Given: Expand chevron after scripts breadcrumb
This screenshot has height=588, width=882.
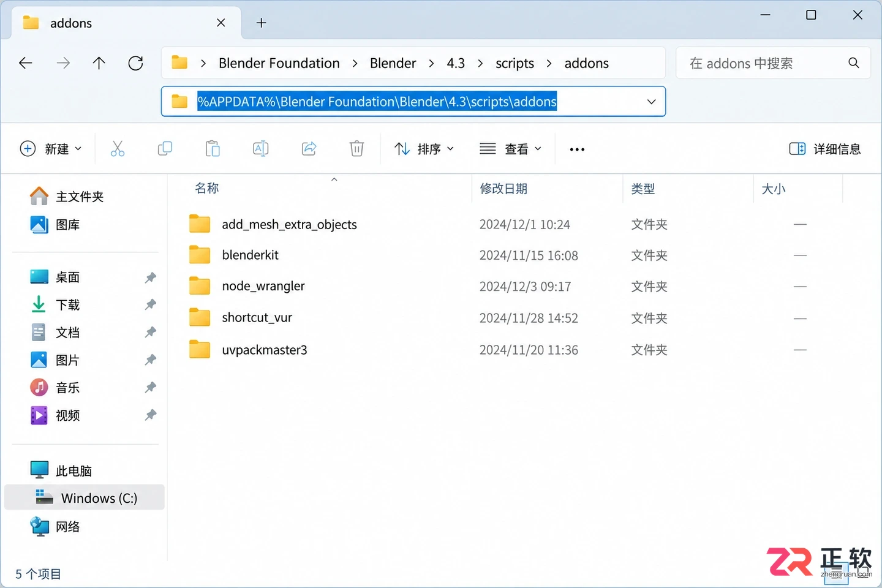Looking at the screenshot, I should [x=549, y=64].
